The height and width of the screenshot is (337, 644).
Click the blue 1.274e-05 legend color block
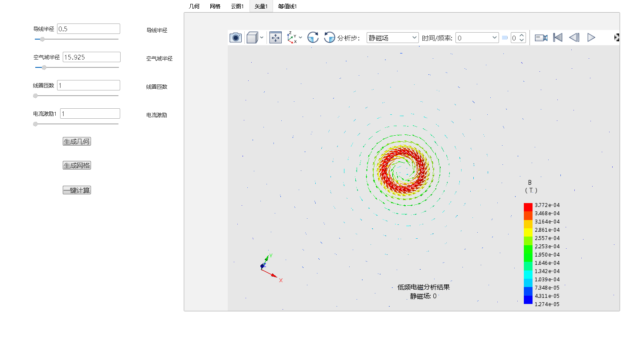coord(528,300)
